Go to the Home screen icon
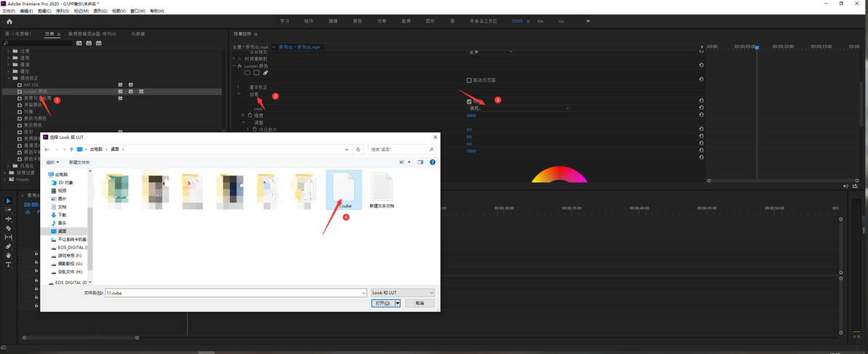This screenshot has height=354, width=868. pos(9,21)
